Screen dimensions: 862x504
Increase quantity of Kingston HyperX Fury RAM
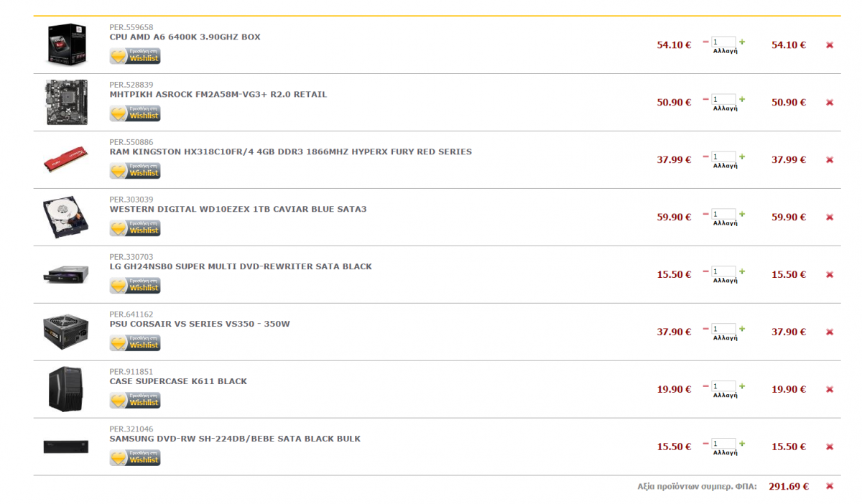(742, 157)
